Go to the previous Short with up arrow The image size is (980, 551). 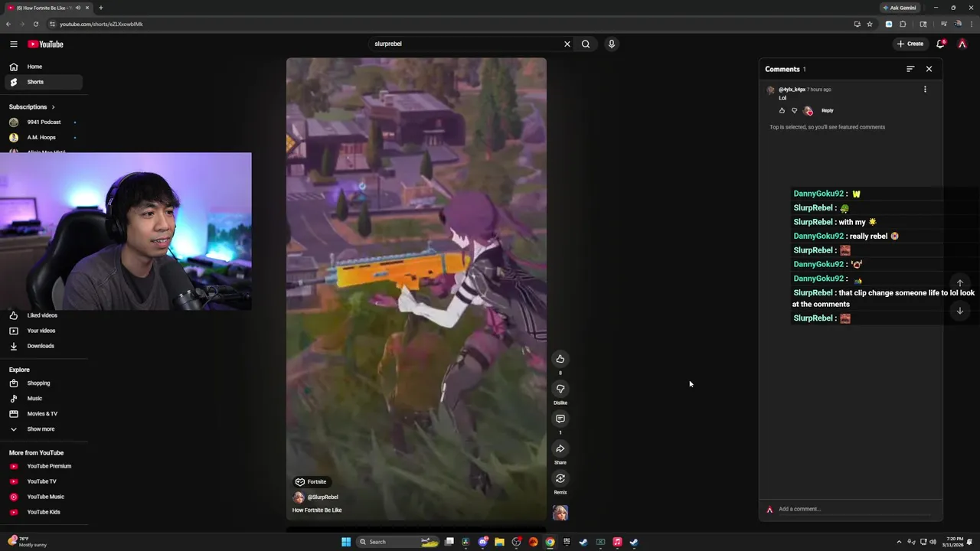click(x=959, y=283)
